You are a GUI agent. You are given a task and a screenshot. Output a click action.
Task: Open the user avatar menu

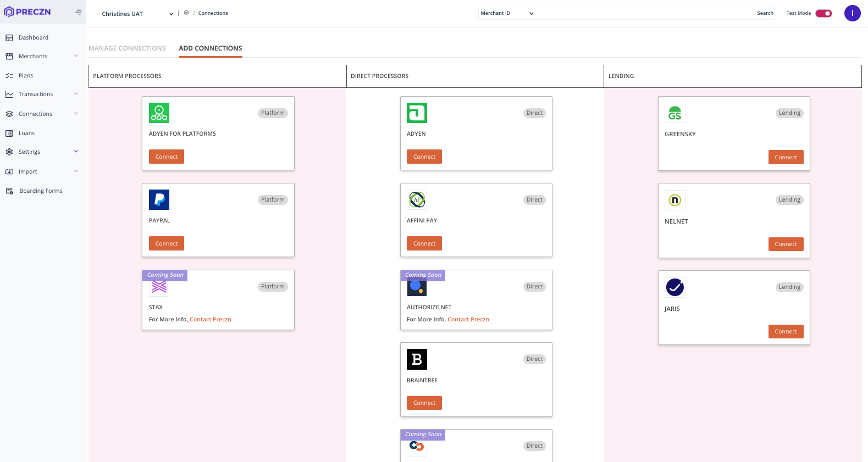[852, 13]
